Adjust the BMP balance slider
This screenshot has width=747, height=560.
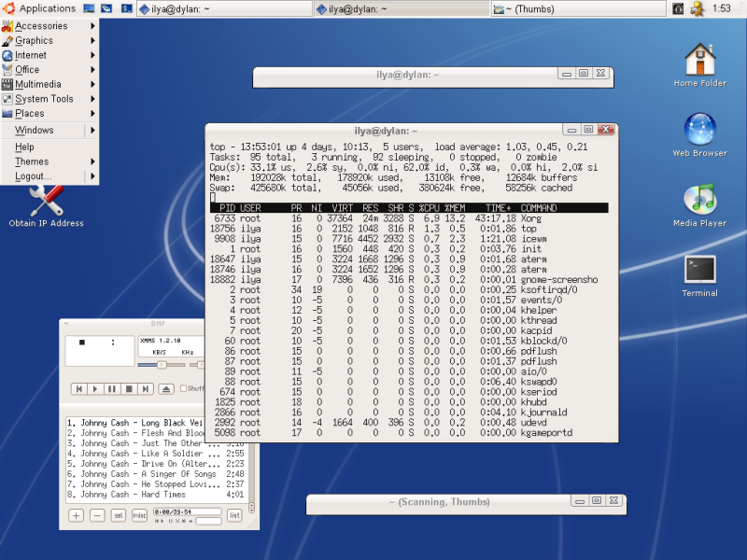[197, 365]
